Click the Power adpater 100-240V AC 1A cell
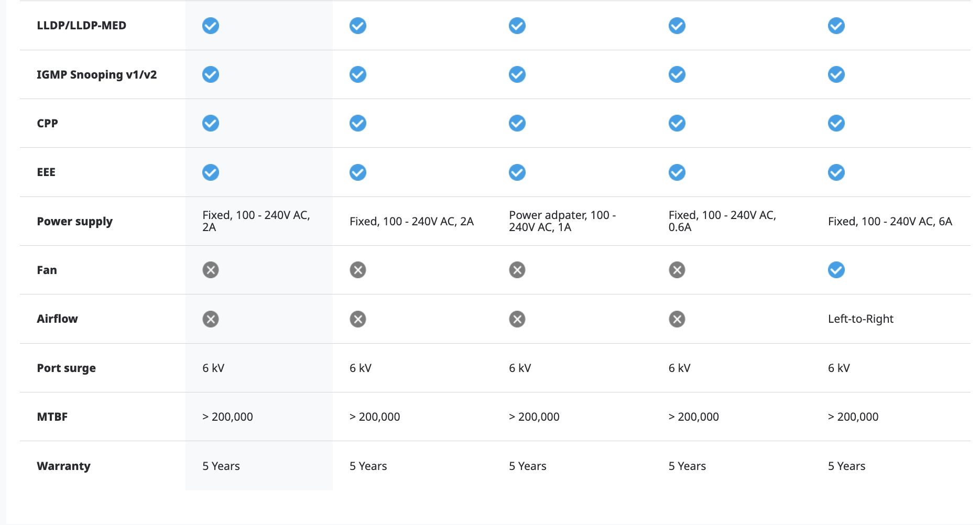This screenshot has width=980, height=525. point(562,221)
